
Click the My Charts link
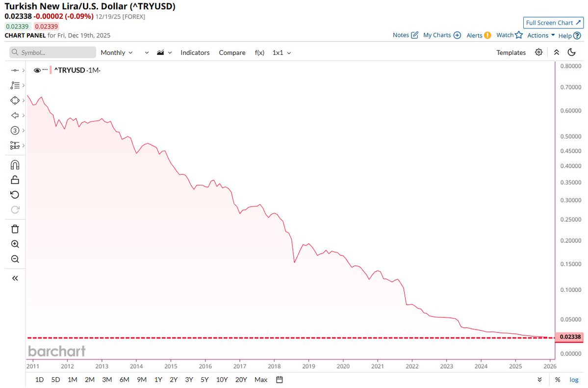click(x=442, y=35)
